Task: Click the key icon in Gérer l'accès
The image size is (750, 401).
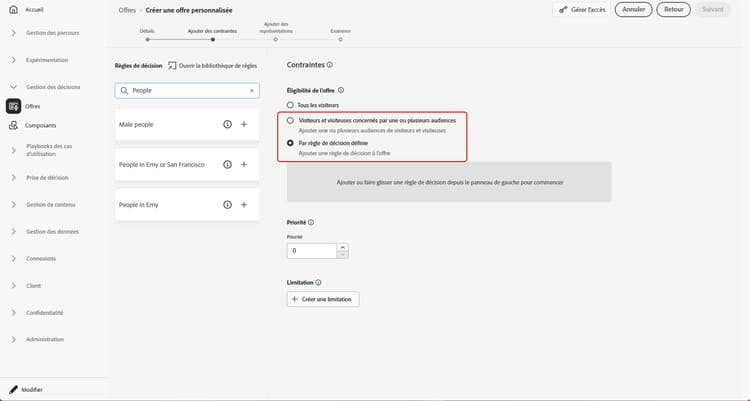Action: click(x=563, y=10)
